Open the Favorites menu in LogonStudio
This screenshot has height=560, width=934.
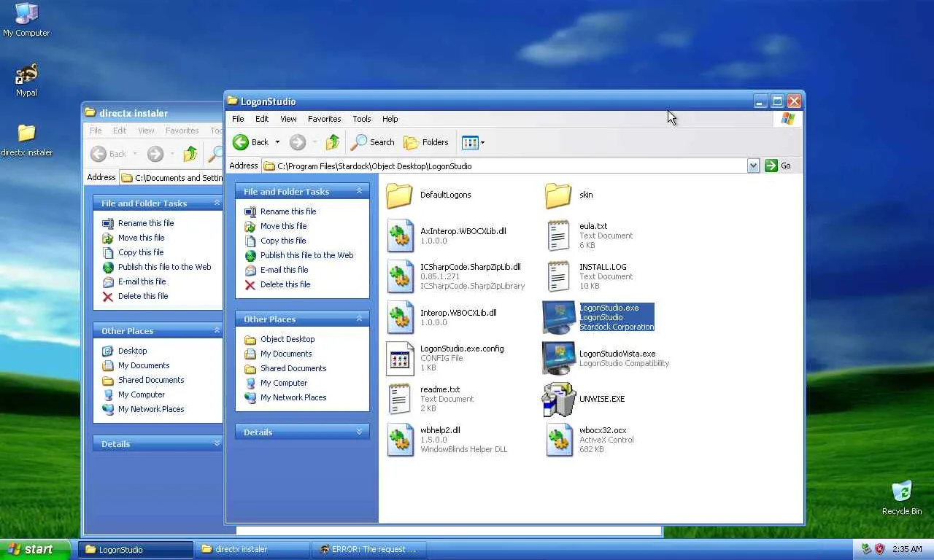click(324, 119)
